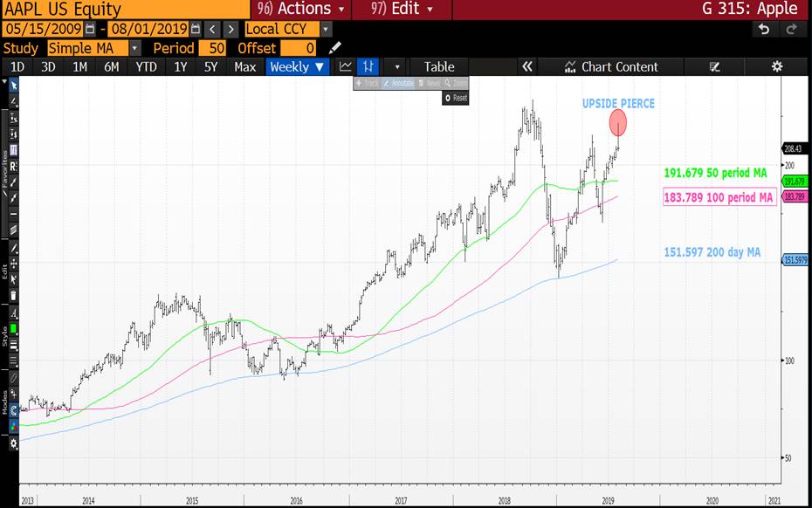812x508 pixels.
Task: Open the chart settings gear icon
Action: point(777,67)
